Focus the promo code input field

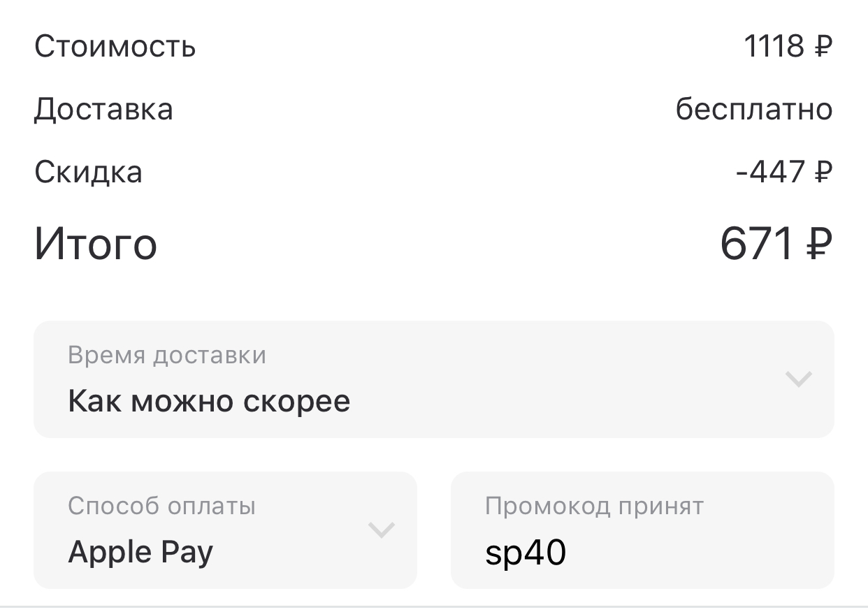pyautogui.click(x=642, y=530)
